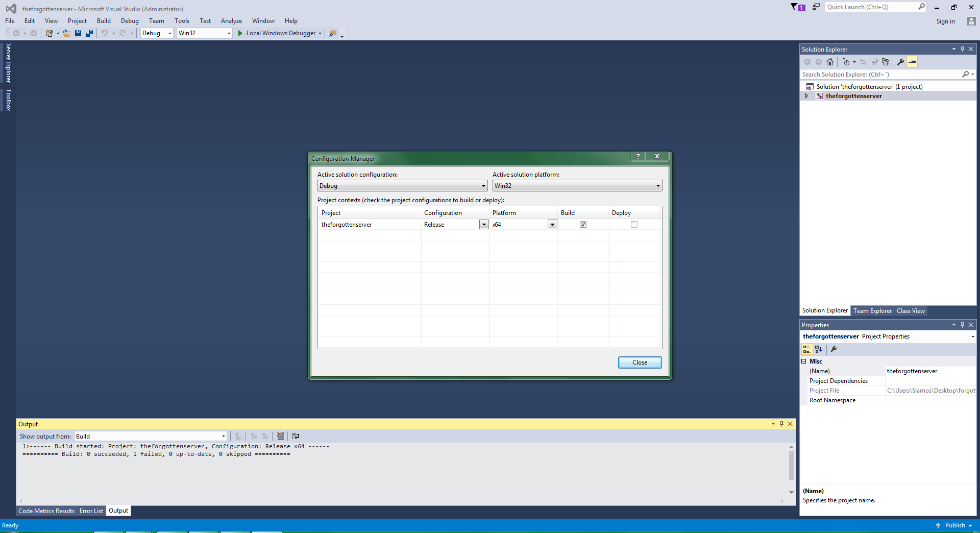
Task: Open the Tools menu
Action: coord(182,21)
